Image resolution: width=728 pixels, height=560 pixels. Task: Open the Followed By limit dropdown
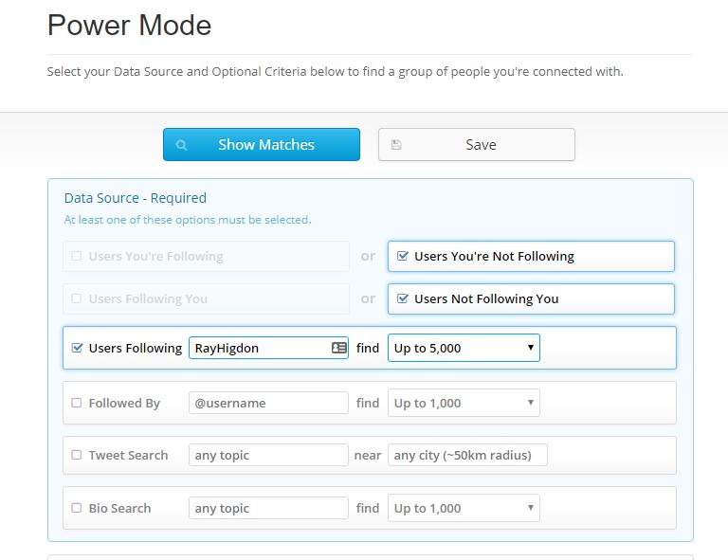coord(464,403)
